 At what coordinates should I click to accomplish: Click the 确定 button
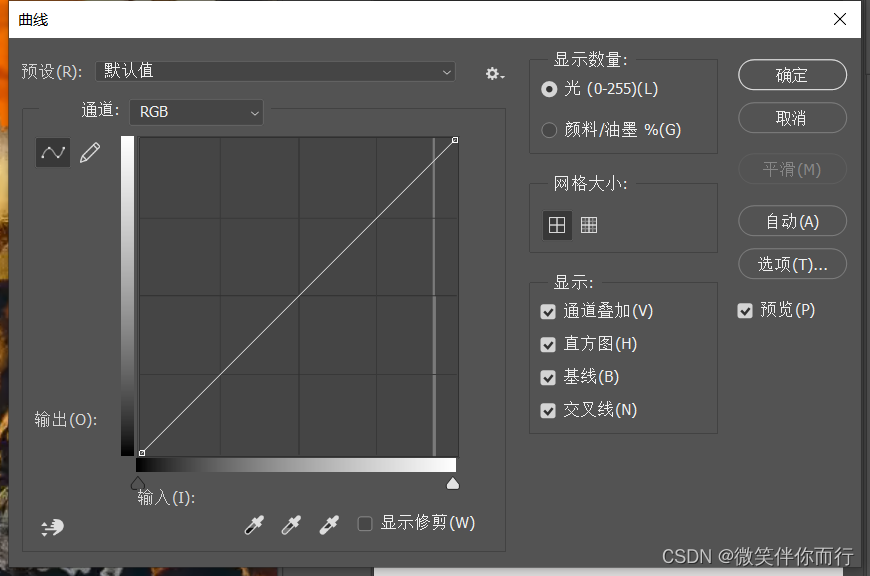pos(792,75)
